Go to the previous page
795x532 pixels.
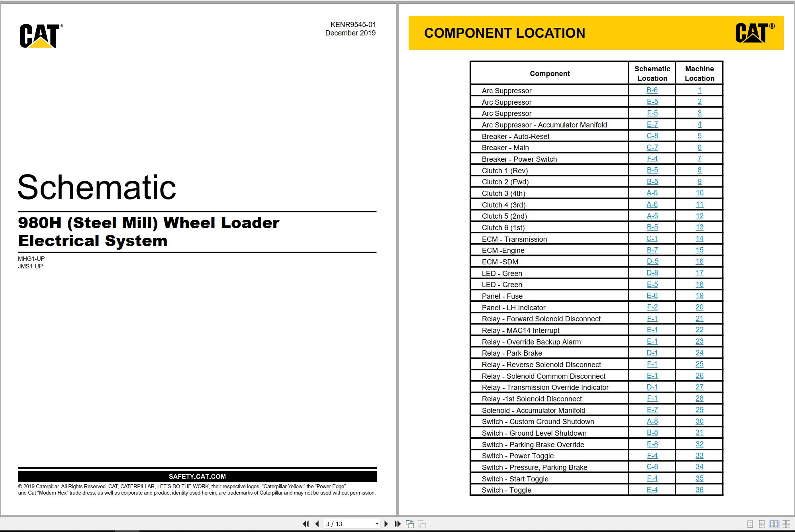pos(317,524)
